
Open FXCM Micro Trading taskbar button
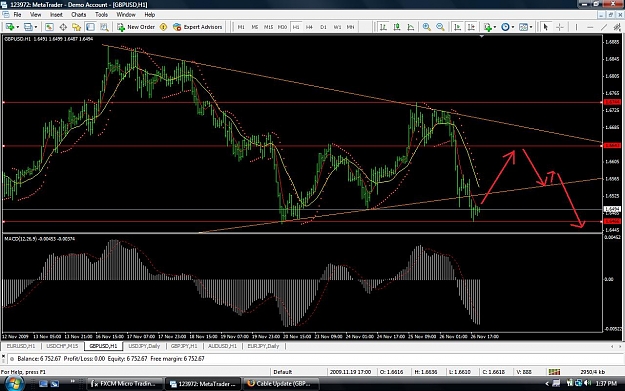[x=124, y=384]
